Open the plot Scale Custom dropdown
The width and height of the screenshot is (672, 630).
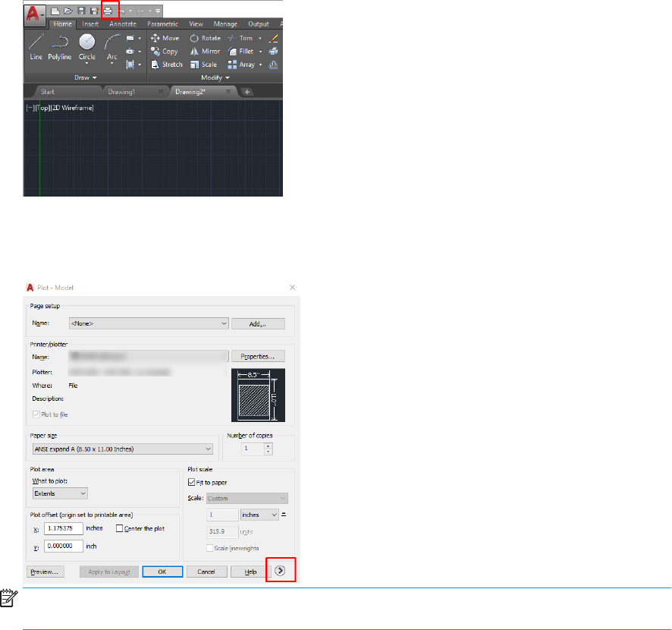coord(247,499)
